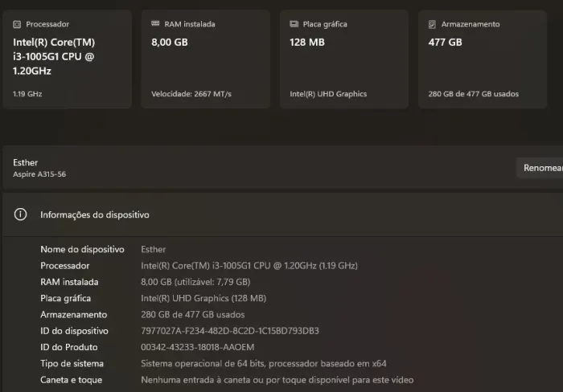
Task: Open the Placa gráfica summary card
Action: click(x=344, y=59)
